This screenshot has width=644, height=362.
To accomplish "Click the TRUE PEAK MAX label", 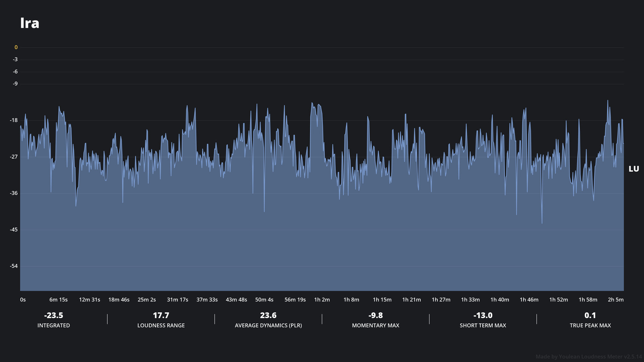I will tap(590, 325).
